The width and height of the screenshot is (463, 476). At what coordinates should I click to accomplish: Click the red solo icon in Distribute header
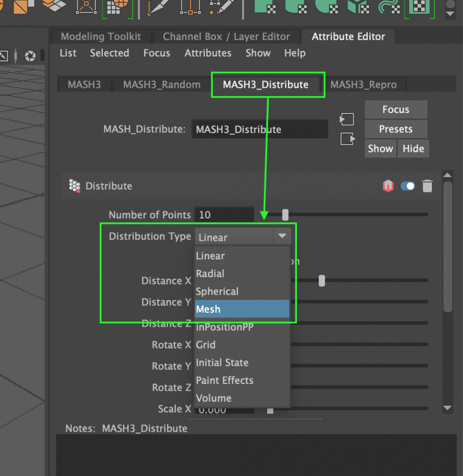pyautogui.click(x=388, y=186)
